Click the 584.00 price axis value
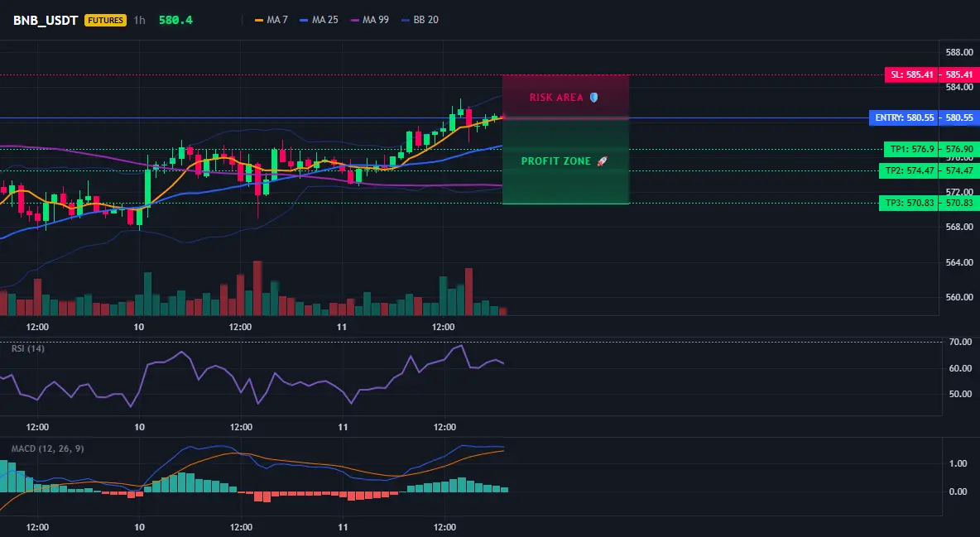The height and width of the screenshot is (537, 980). [x=958, y=87]
